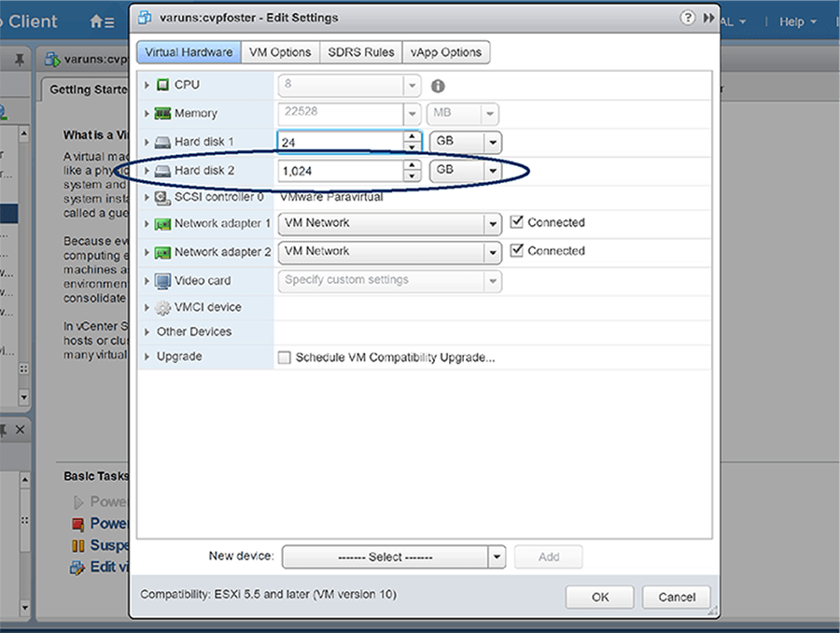Increase Hard disk 1 size with up arrow

click(x=412, y=136)
